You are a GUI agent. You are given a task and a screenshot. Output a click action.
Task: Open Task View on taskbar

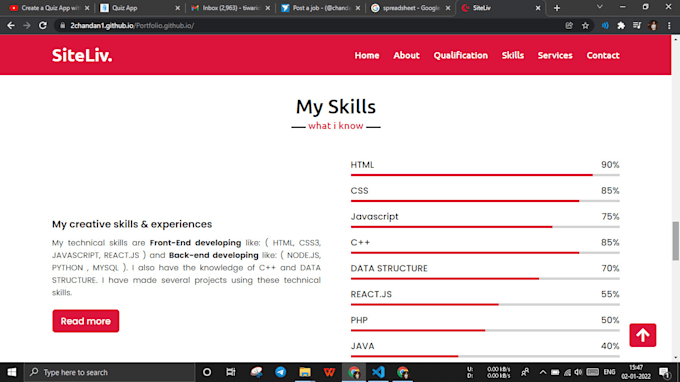(x=231, y=372)
